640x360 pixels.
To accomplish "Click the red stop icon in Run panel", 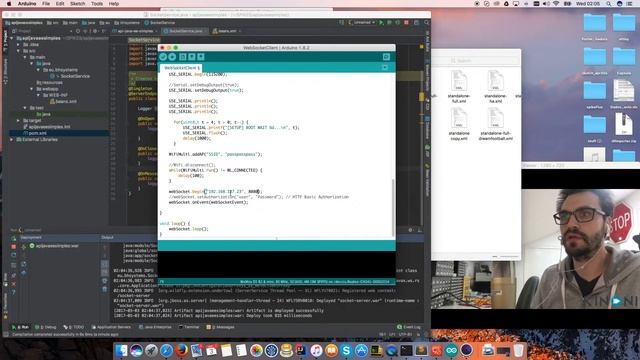I will click(x=13, y=247).
